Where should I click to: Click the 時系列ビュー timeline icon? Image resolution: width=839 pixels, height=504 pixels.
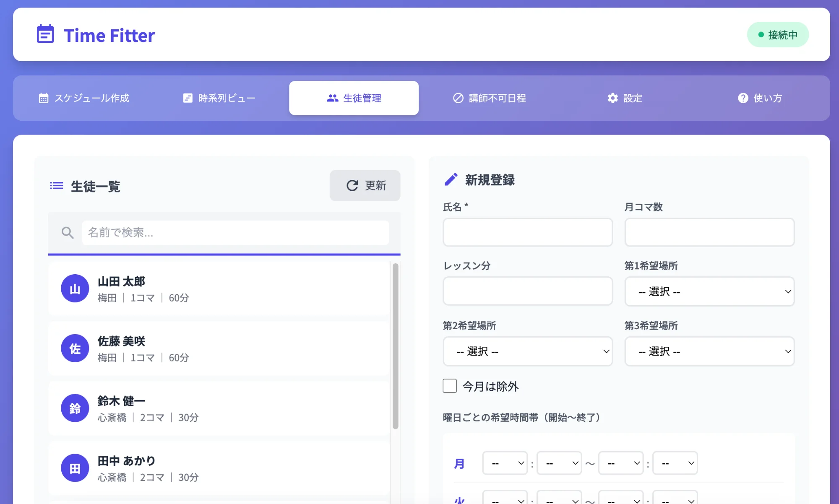coord(188,98)
